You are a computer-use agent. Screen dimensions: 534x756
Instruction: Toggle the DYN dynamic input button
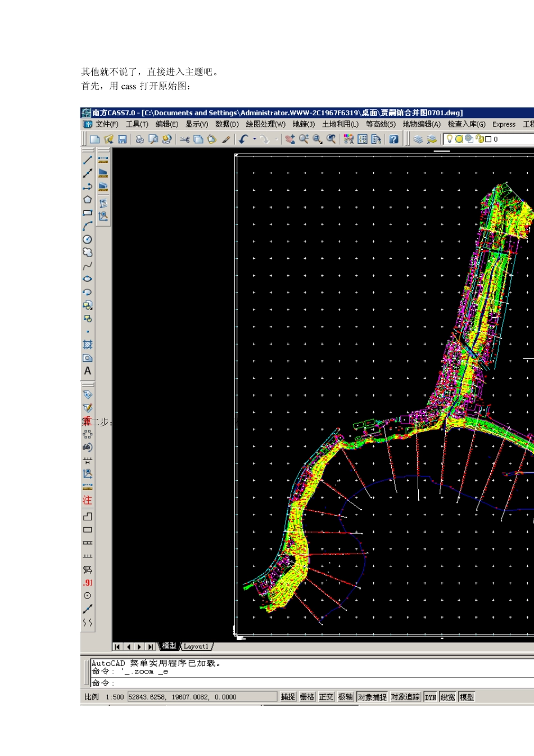[x=431, y=697]
